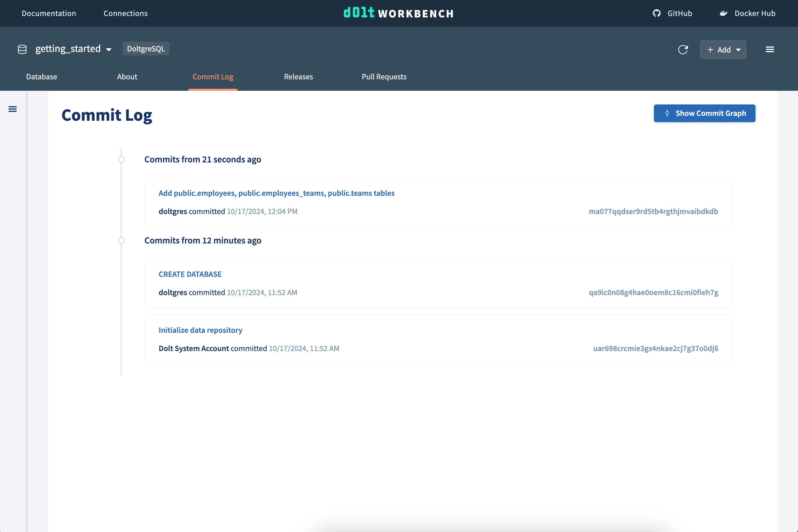Image resolution: width=798 pixels, height=532 pixels.
Task: Go to the Connections page
Action: click(126, 13)
